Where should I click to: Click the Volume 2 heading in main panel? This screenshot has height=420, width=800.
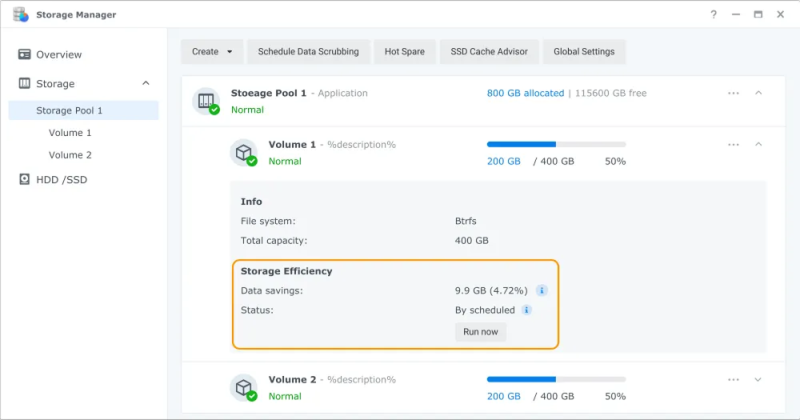(x=292, y=379)
